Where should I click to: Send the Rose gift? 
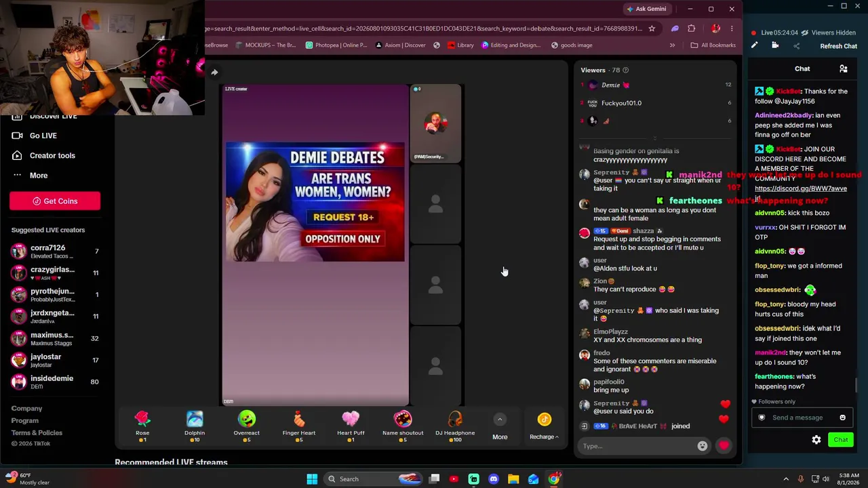click(142, 426)
